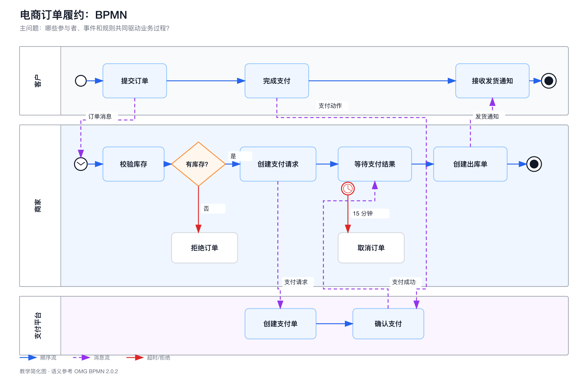Click the customer lane end event circle
This screenshot has height=382, width=588.
pyautogui.click(x=549, y=81)
